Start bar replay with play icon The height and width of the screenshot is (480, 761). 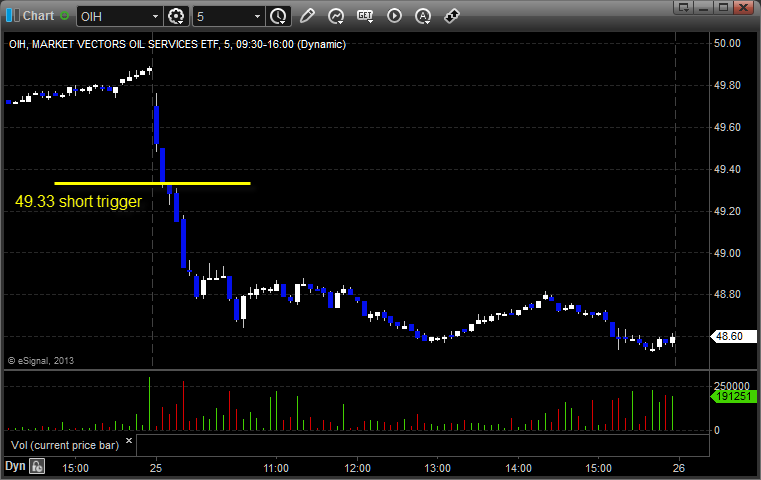point(394,16)
